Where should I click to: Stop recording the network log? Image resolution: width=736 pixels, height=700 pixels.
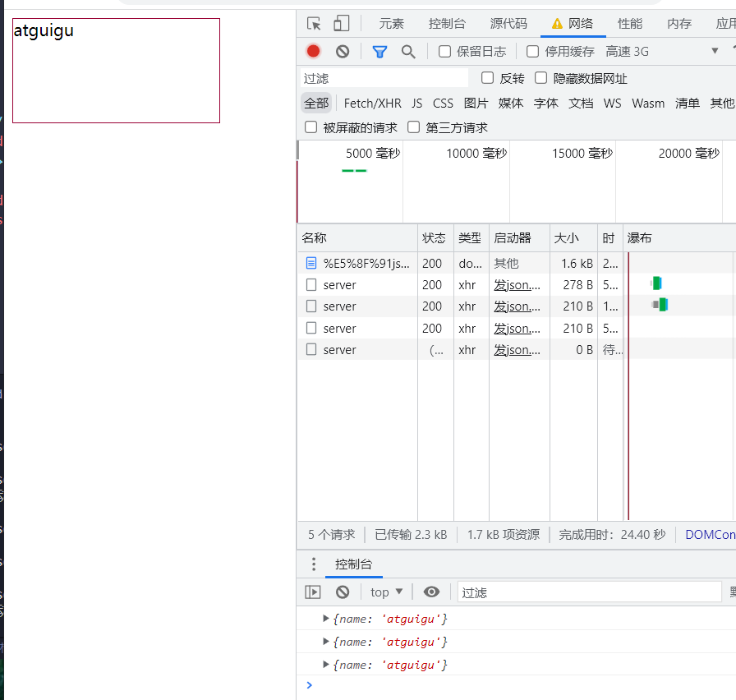313,51
